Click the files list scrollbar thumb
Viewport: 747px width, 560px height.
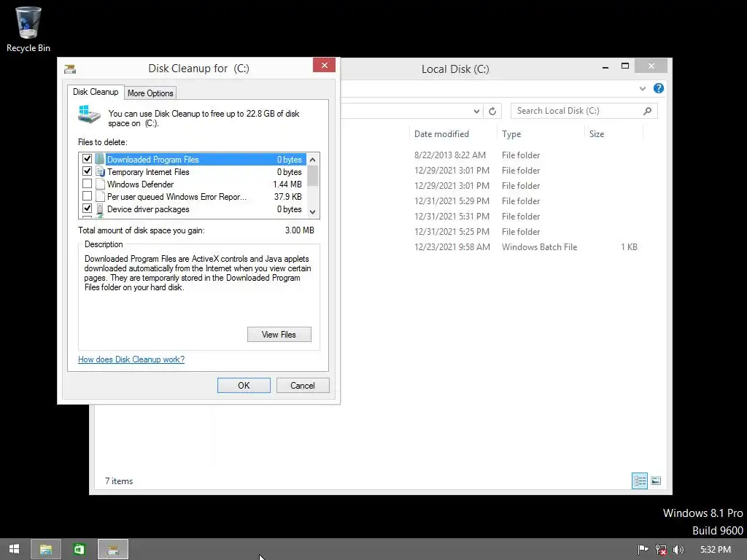pos(312,176)
